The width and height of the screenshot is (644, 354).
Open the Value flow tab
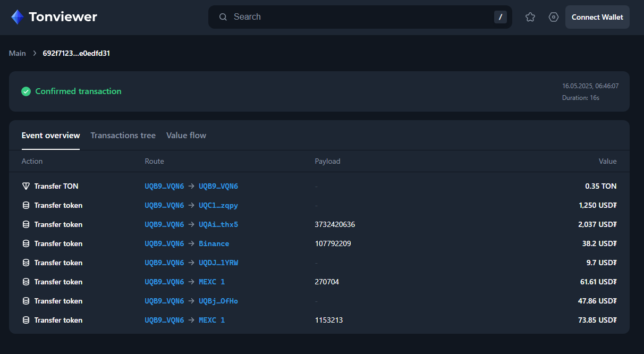186,136
